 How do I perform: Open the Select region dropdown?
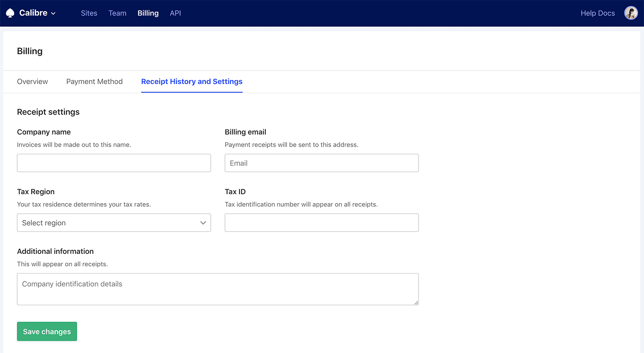click(x=114, y=222)
